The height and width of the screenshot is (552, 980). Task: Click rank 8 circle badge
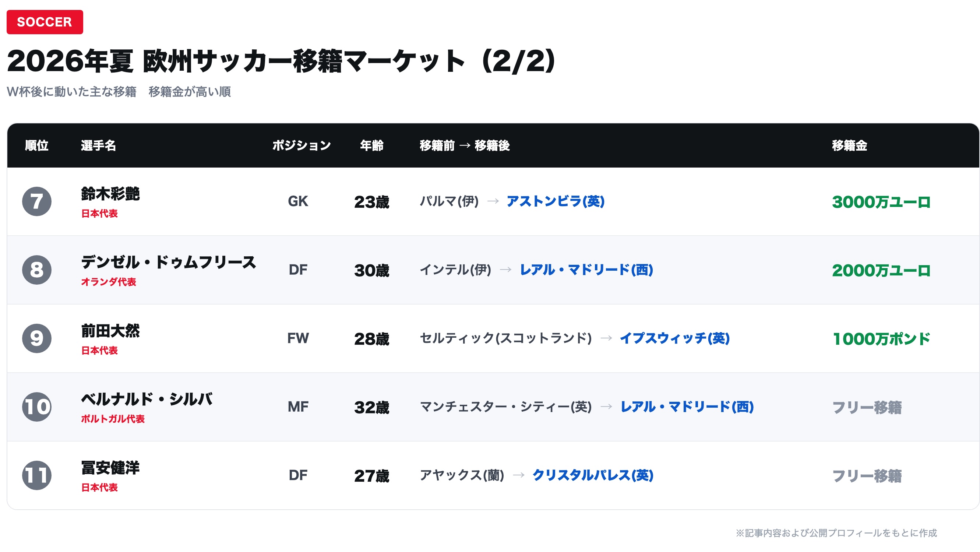[x=36, y=270]
